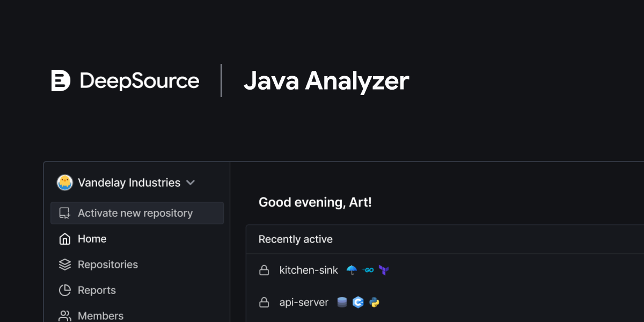Click the DeepSource logo
This screenshot has height=322, width=644.
pyautogui.click(x=126, y=80)
